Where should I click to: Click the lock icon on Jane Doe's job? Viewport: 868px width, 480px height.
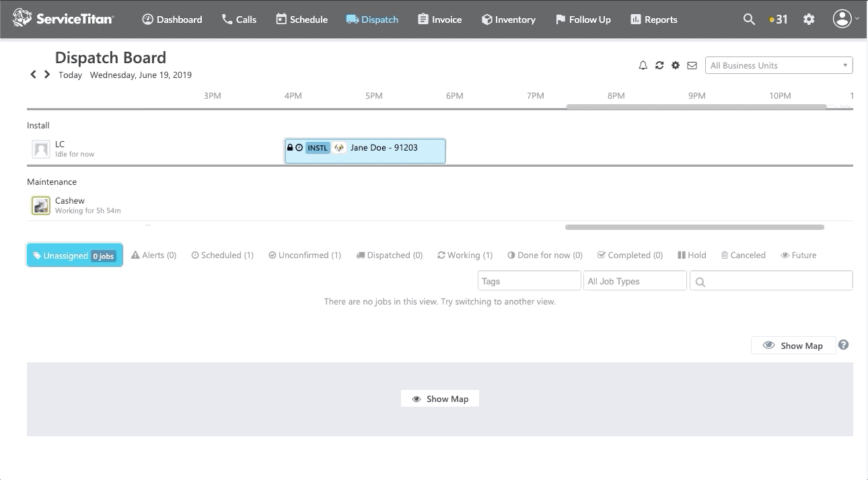tap(289, 147)
